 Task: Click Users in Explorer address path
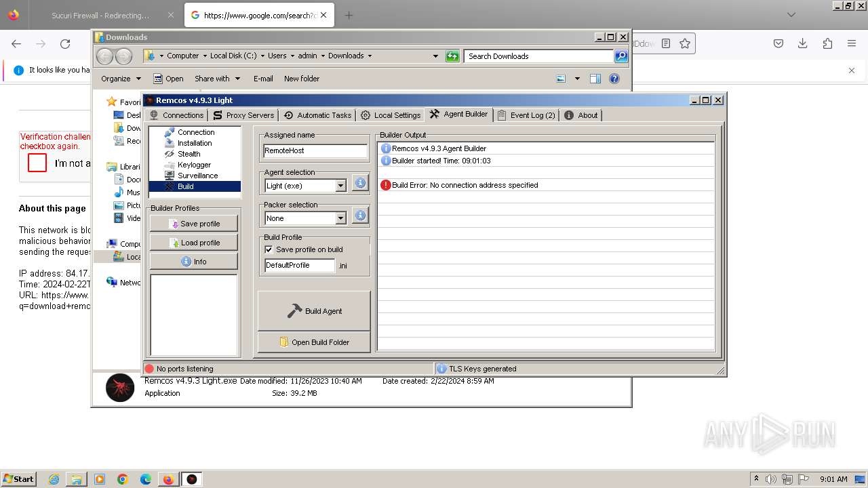point(277,56)
